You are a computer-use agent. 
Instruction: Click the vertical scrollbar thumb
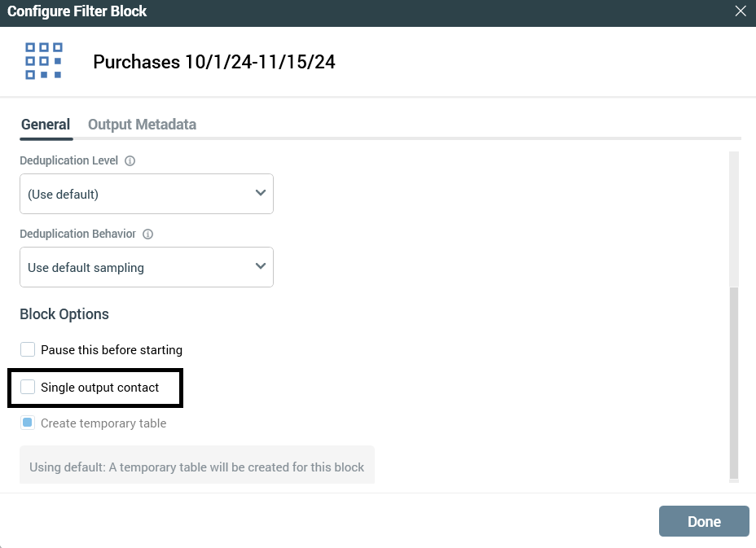734,383
